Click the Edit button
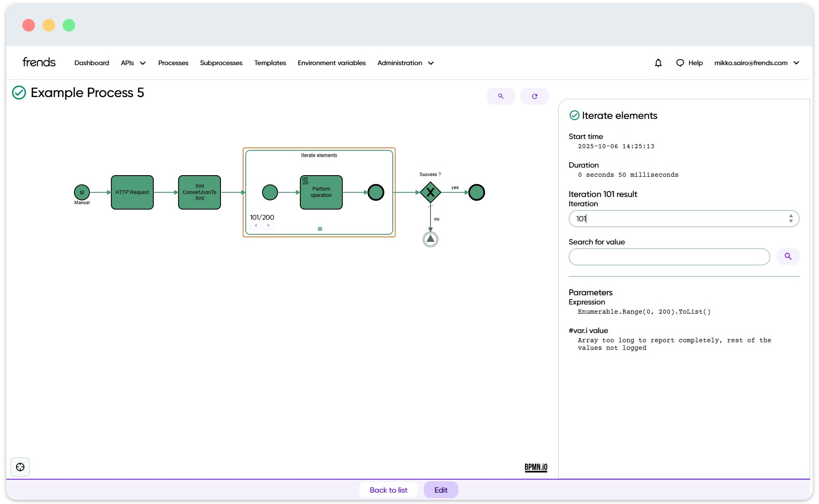 tap(441, 490)
